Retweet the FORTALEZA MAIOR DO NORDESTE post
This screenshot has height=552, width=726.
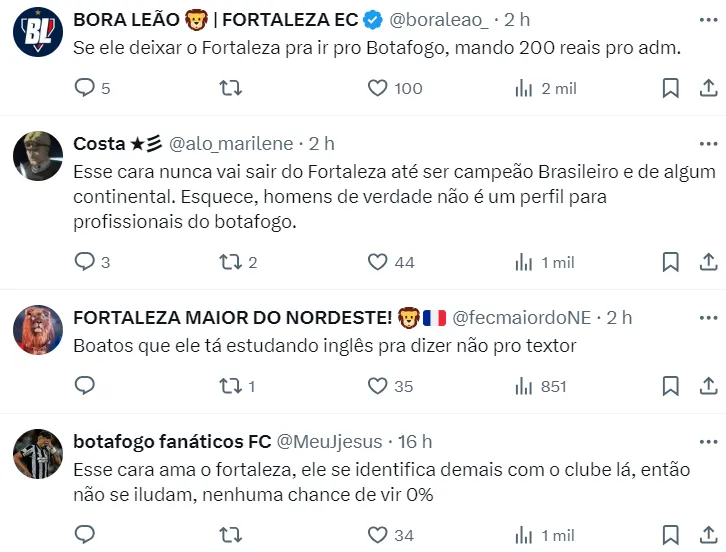[230, 386]
